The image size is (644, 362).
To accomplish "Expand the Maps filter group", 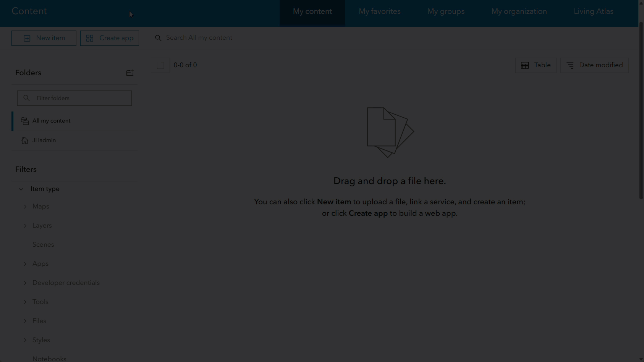I will click(25, 206).
